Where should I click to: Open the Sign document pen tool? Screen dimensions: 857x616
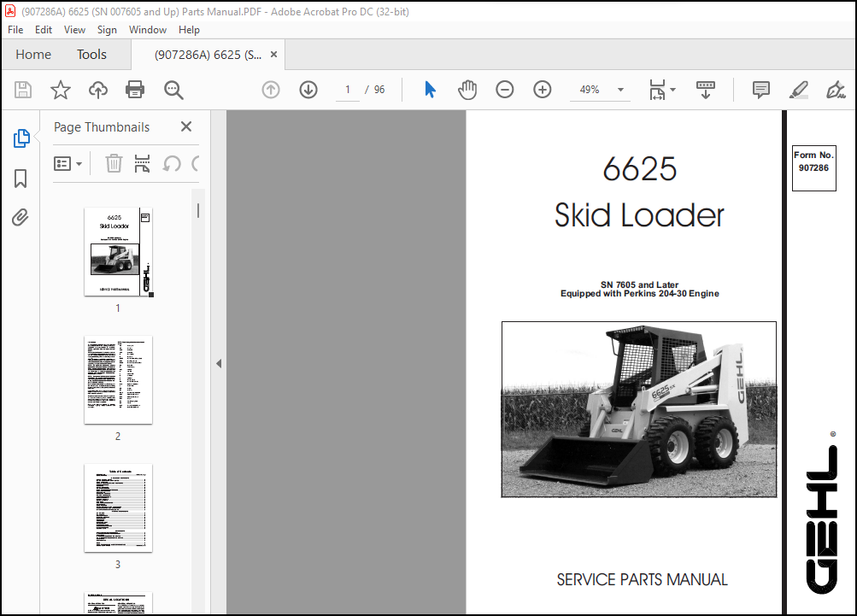(x=836, y=90)
